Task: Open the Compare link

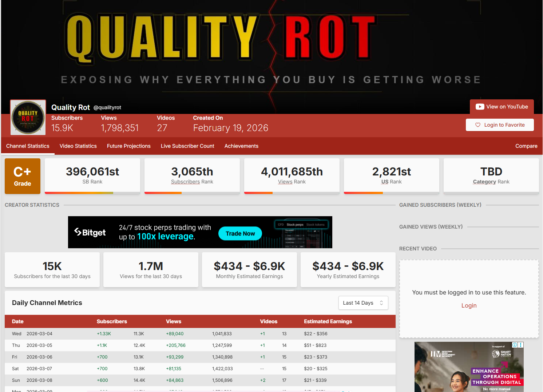Action: point(526,146)
